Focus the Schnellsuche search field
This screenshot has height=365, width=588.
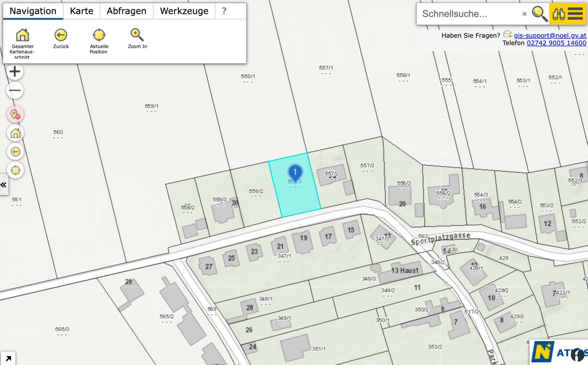470,14
